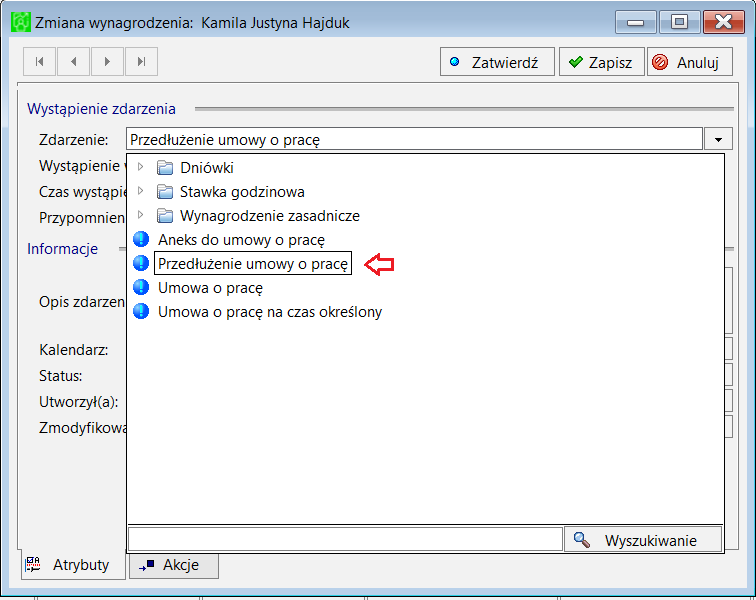Choose Przedłużenie umowy o pracę item
Screen dimensions: 756x600
coord(253,264)
